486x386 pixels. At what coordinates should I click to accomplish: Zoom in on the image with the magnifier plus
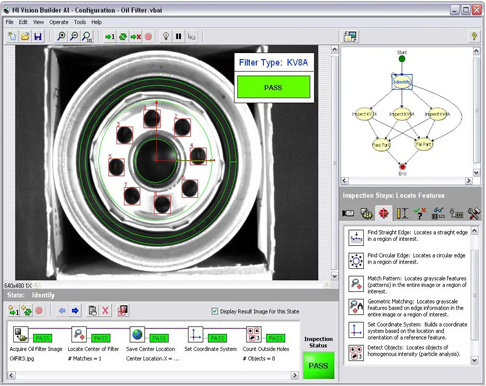click(61, 36)
